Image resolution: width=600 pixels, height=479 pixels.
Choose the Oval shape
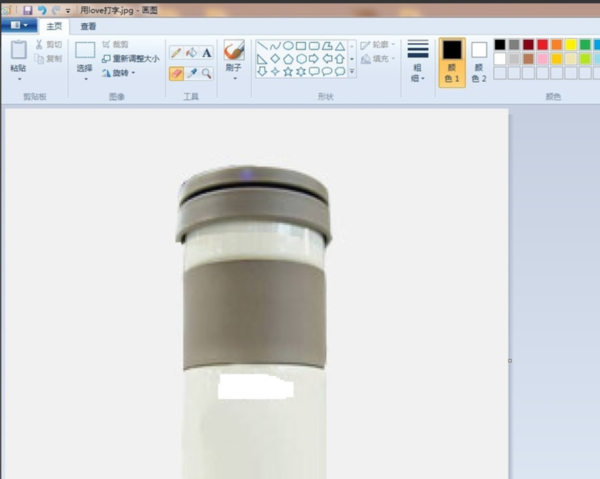coord(288,46)
